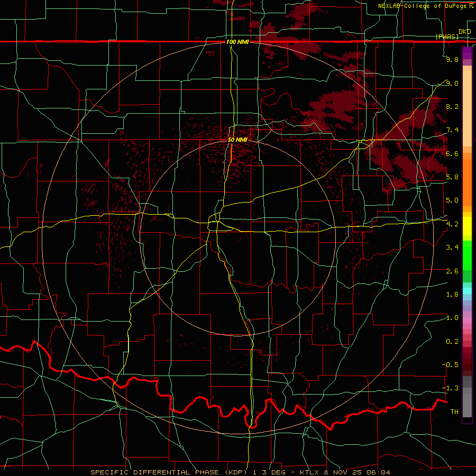
Task: Click the 5.8 scale value
Action: (452, 177)
